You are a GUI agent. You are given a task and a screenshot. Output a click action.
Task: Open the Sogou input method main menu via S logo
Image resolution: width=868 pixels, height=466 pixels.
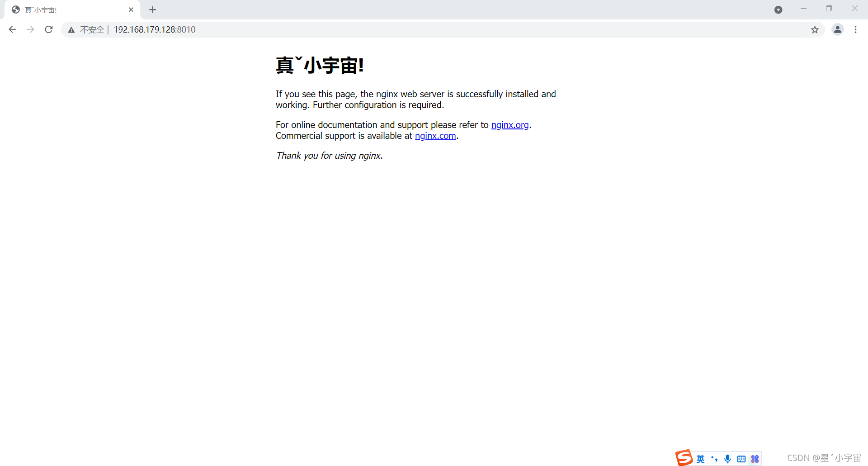point(685,458)
